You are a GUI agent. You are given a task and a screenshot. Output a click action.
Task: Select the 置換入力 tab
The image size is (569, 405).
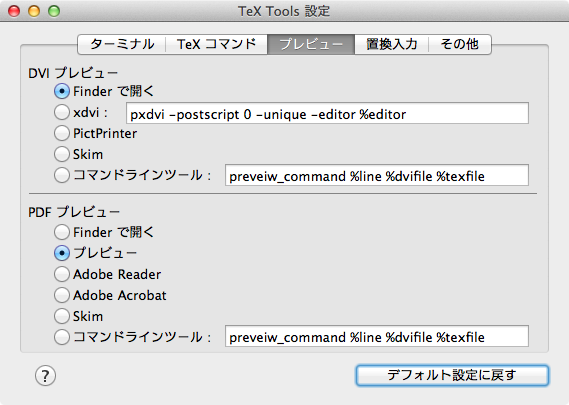pyautogui.click(x=392, y=44)
